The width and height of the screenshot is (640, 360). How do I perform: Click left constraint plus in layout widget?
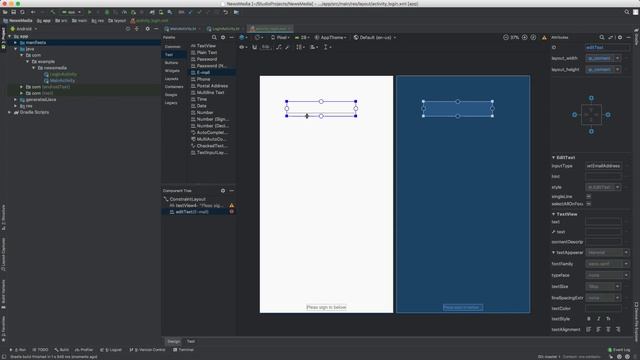574,115
